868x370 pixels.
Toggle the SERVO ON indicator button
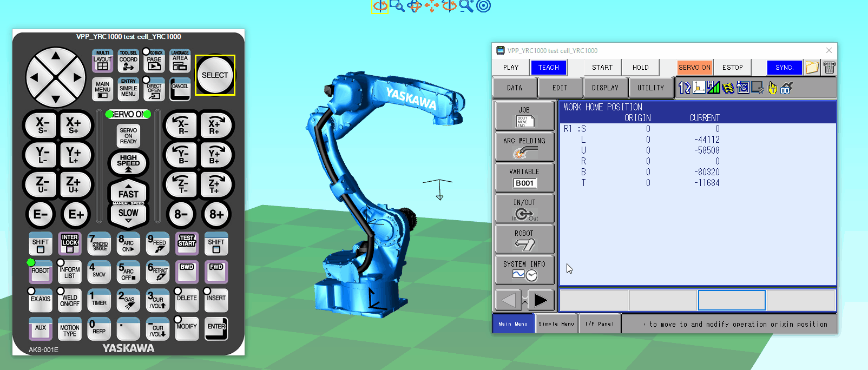(695, 68)
